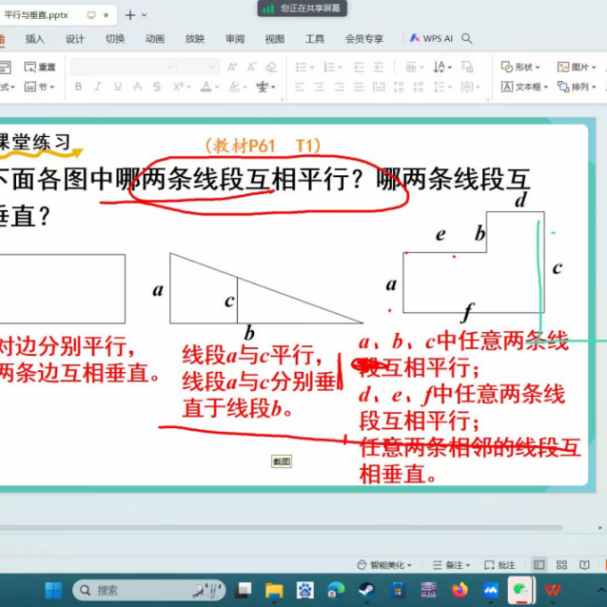Screen dimensions: 607x607
Task: Click the strikethrough formatting icon
Action: [138, 87]
